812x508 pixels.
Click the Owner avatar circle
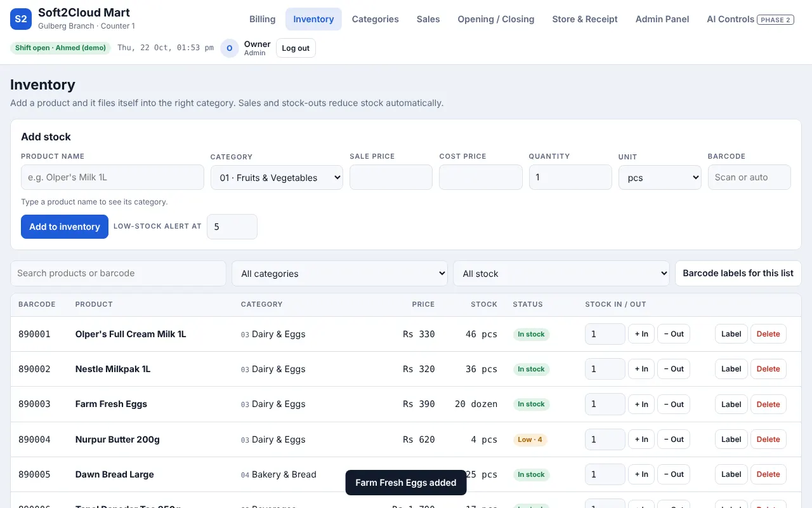tap(230, 48)
